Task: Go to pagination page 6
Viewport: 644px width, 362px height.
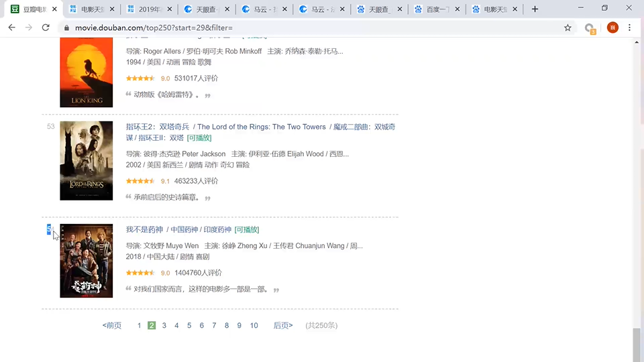Action: (202, 326)
